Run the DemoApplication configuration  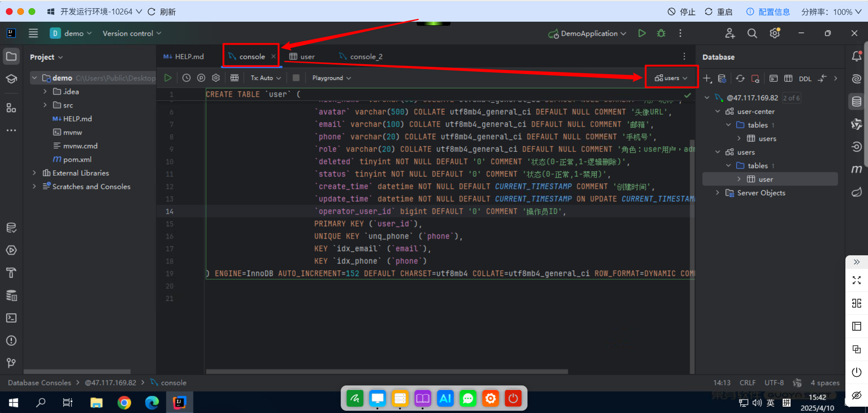coord(642,33)
